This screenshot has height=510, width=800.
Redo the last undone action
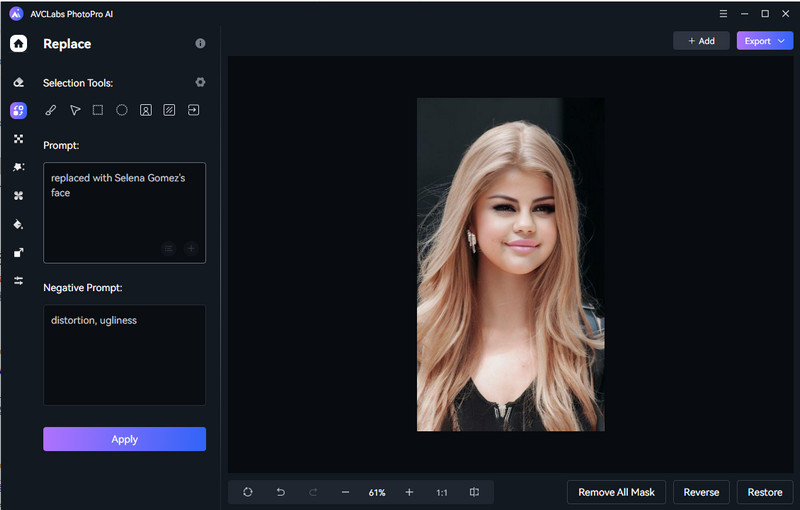pos(313,492)
